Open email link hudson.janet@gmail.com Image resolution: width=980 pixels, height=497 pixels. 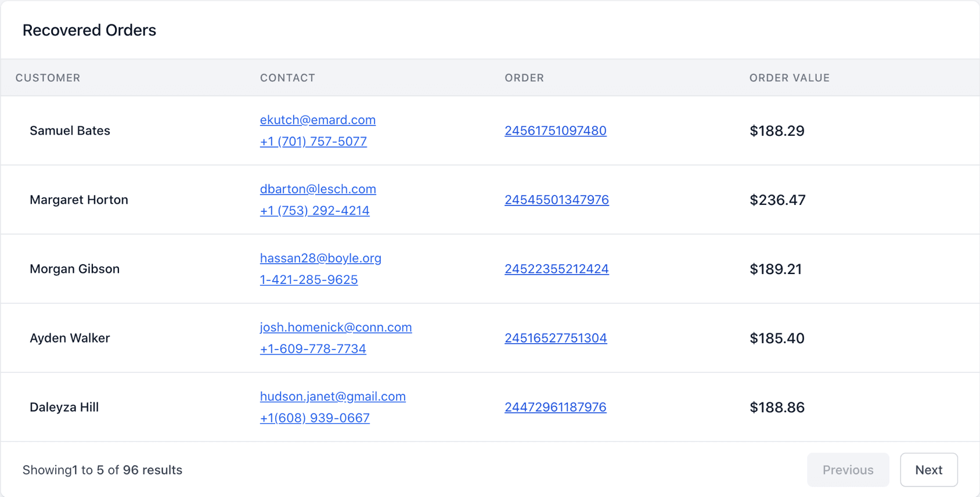coord(333,396)
